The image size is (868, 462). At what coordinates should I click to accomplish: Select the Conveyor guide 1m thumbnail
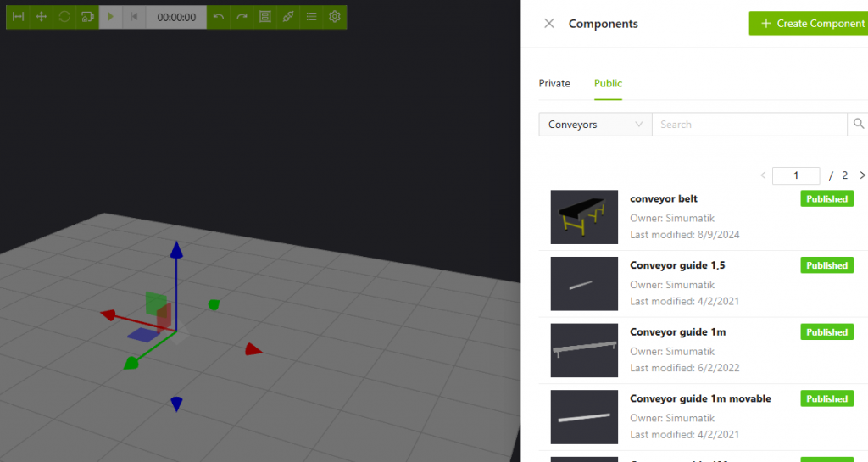[x=584, y=350]
